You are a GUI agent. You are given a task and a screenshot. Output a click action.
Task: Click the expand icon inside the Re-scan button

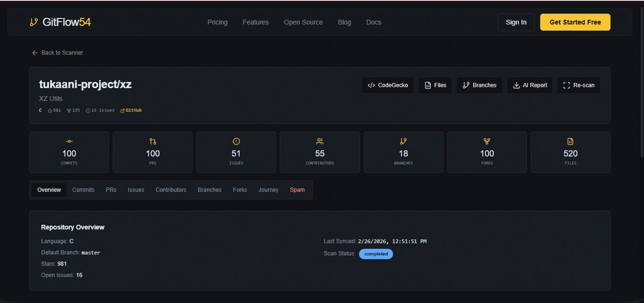pos(566,85)
